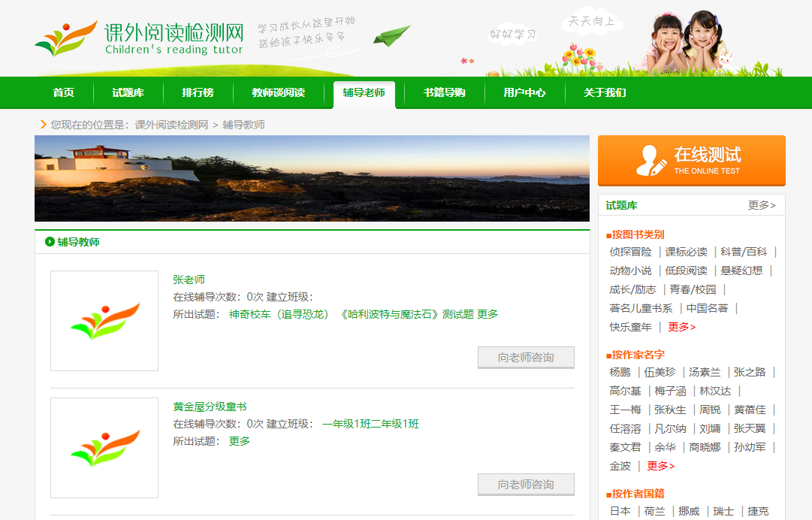Click the 侦探冒险 category link

[630, 252]
